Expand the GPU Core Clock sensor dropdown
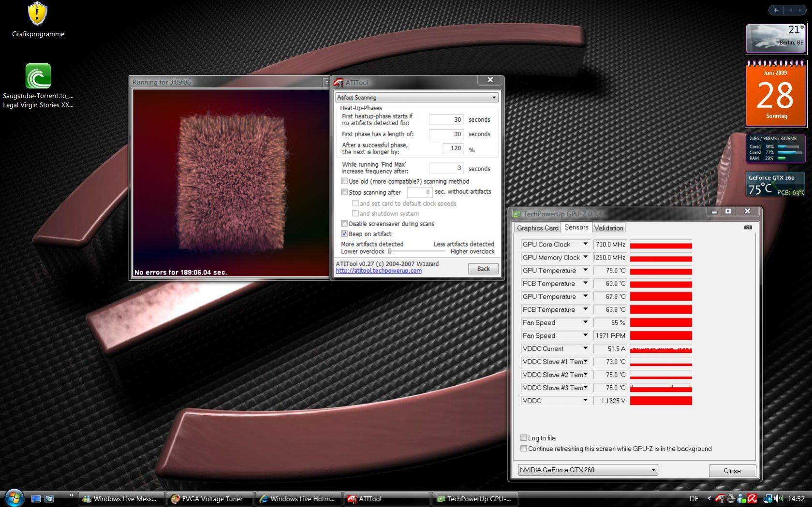Image resolution: width=812 pixels, height=507 pixels. click(x=585, y=244)
